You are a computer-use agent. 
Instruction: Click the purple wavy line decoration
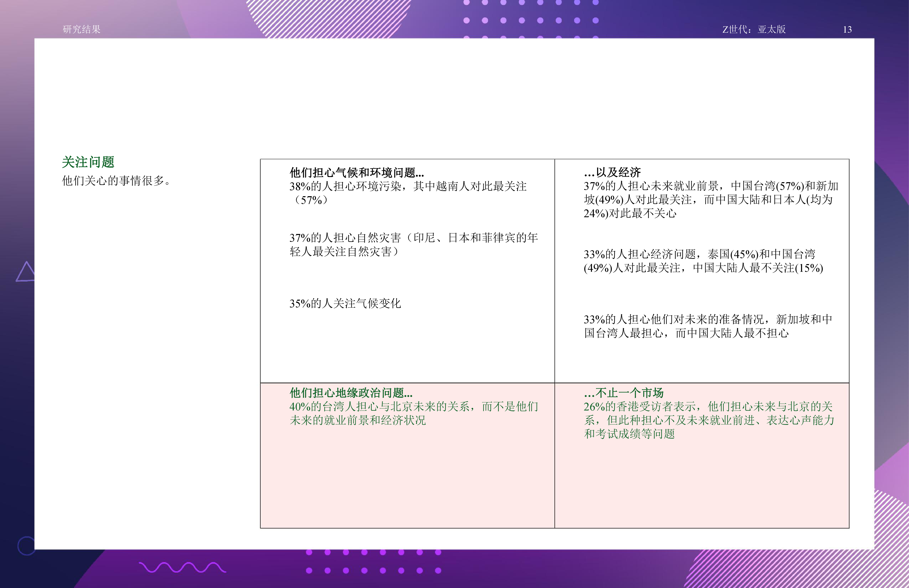coord(182,567)
